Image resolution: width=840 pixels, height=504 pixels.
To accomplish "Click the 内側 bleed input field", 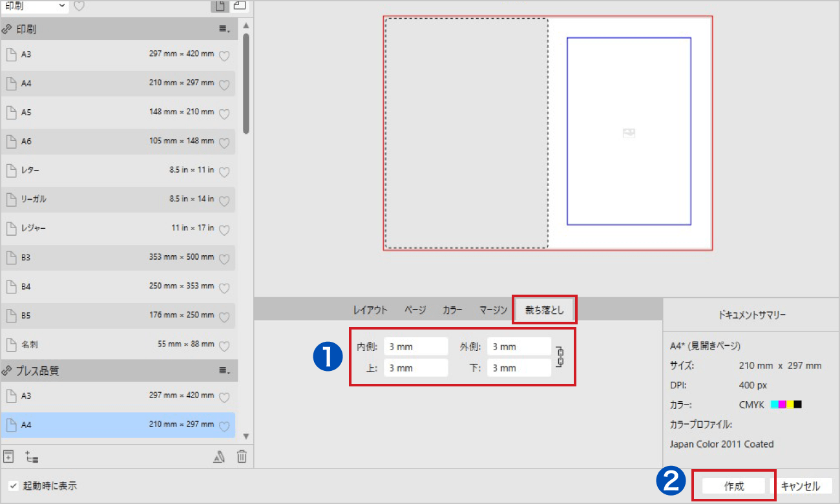I will (415, 347).
